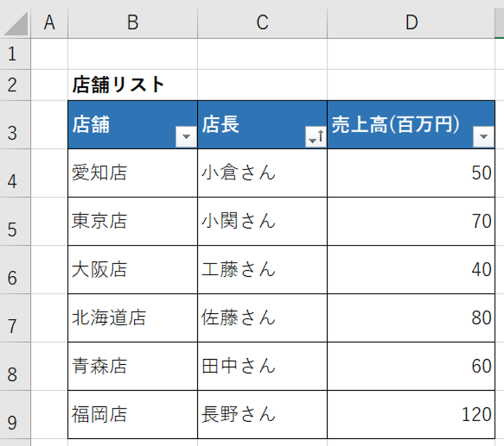This screenshot has width=504, height=446.
Task: Open the 売上高(百万円) filter dropdown
Action: click(x=484, y=137)
